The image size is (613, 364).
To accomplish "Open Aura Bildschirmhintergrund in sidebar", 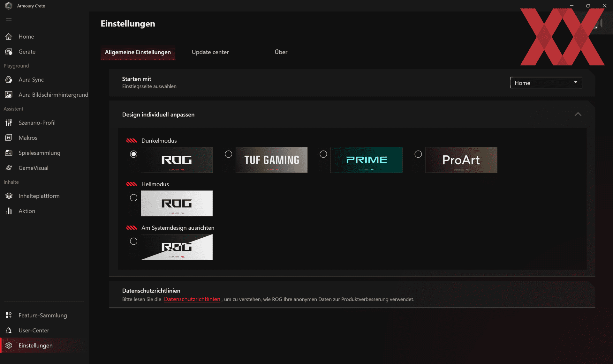I will click(53, 95).
